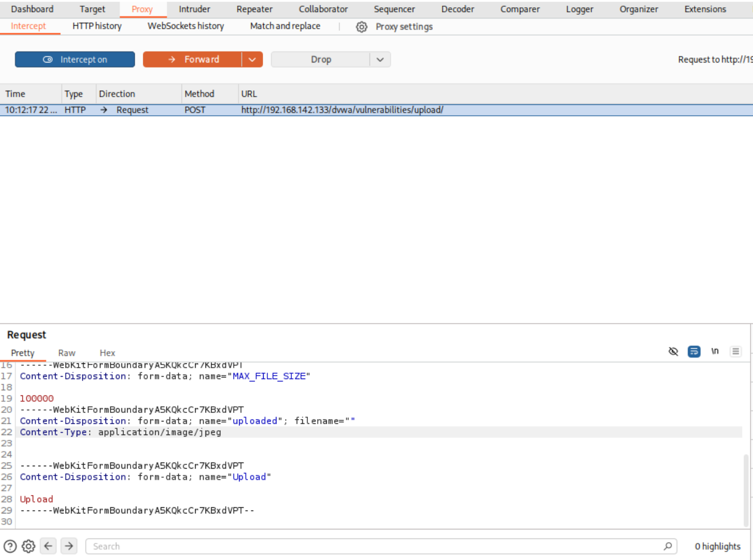Click the Request to http://19 label
Viewport: 753px width, 560px height.
pos(716,59)
